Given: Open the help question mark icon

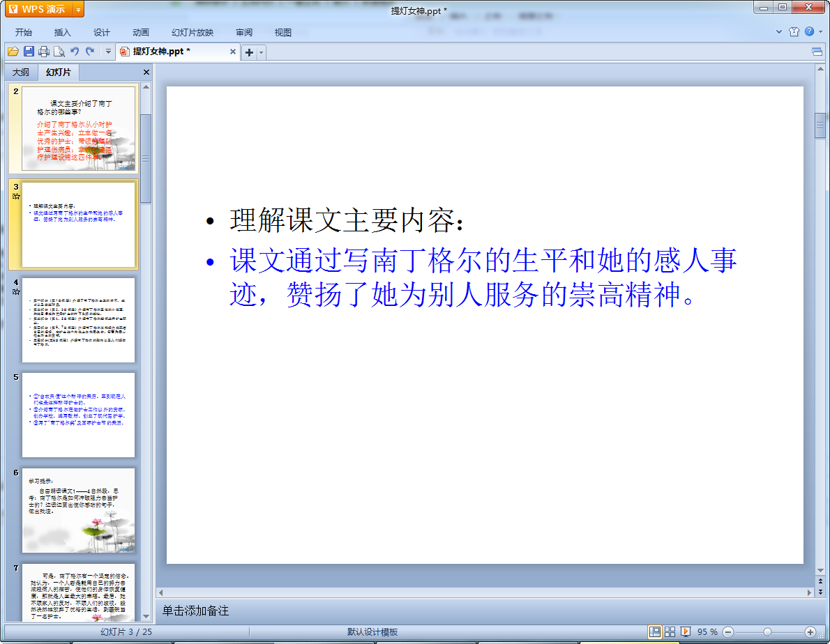Looking at the screenshot, I should [x=809, y=32].
